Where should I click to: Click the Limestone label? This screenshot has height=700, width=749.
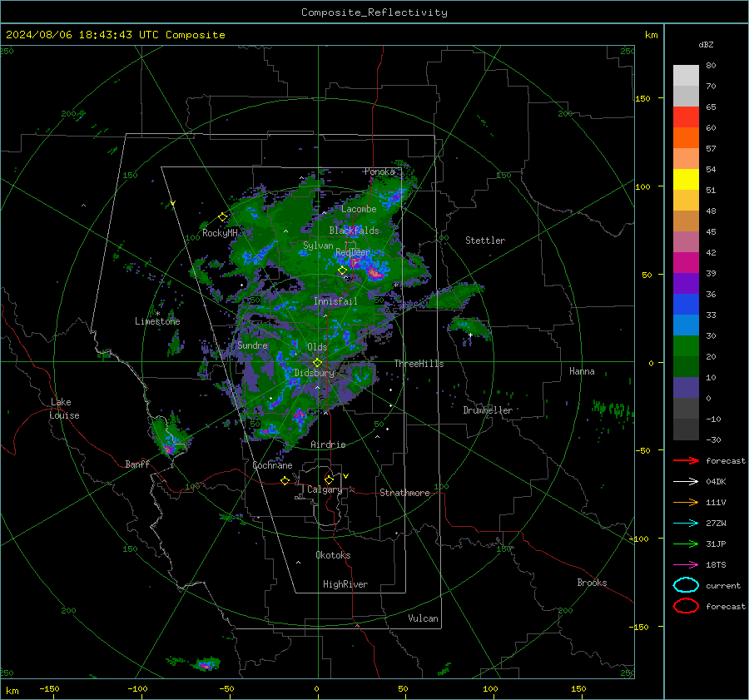click(157, 321)
